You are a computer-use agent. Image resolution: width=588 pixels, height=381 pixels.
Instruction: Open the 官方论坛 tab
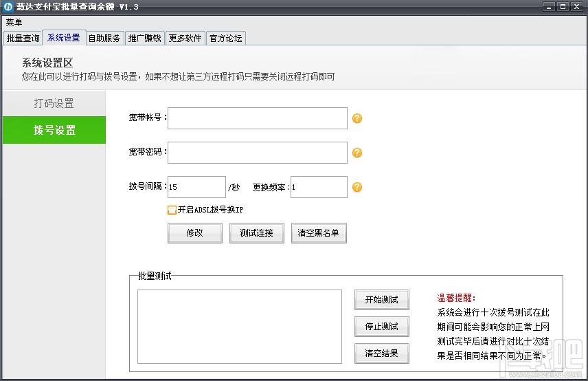click(x=226, y=39)
